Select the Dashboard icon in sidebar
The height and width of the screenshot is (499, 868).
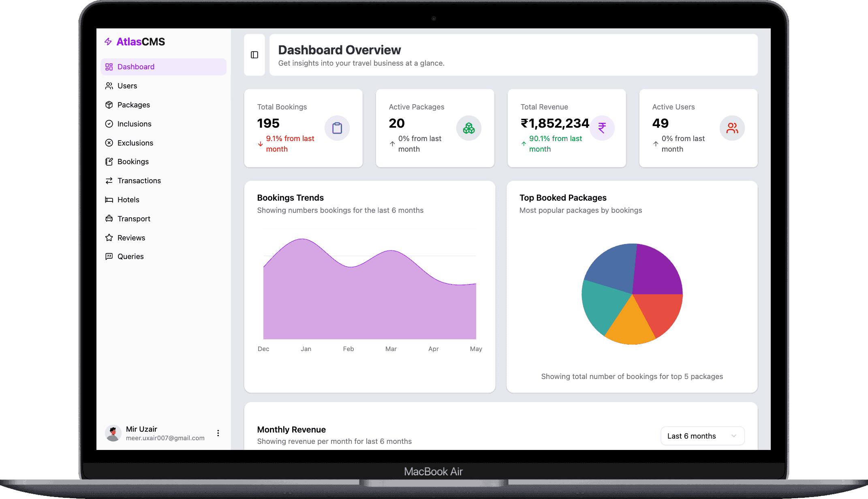(x=109, y=66)
